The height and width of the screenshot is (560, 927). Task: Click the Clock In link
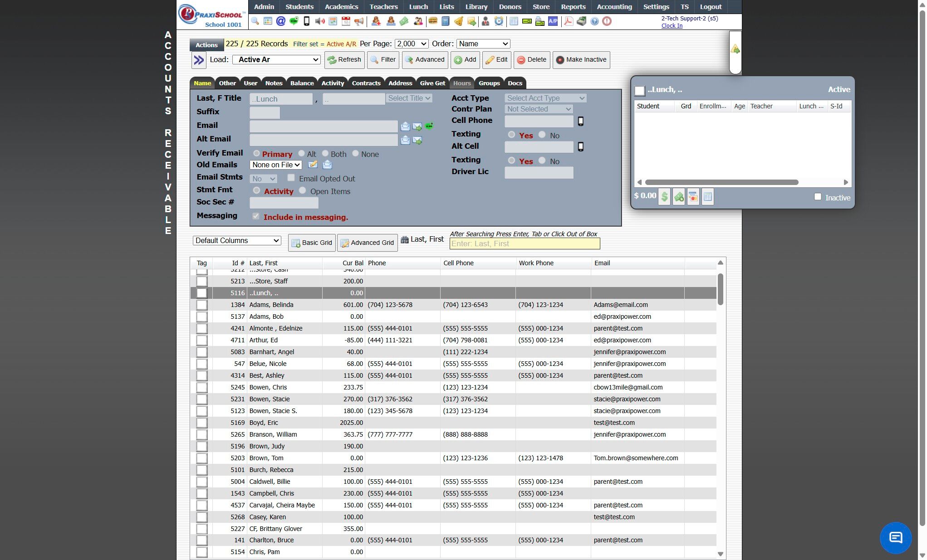672,26
